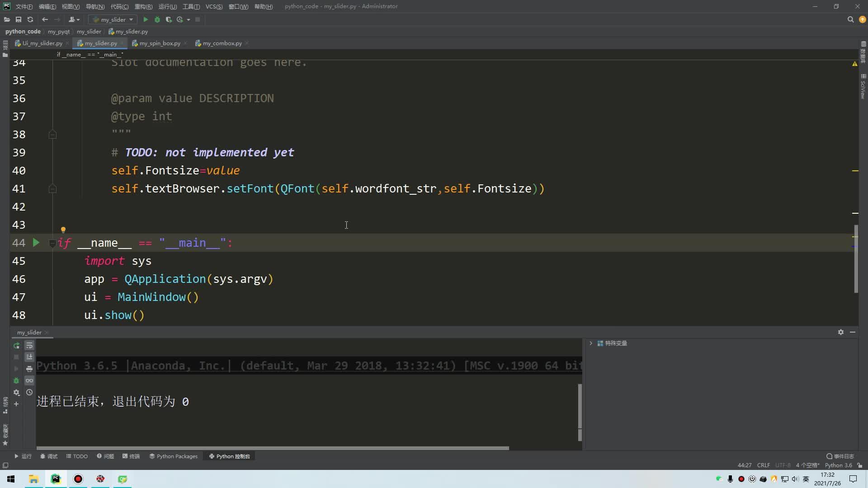Toggle the code folding minus at line 40
Viewport: 868px width, 488px height.
855,171
